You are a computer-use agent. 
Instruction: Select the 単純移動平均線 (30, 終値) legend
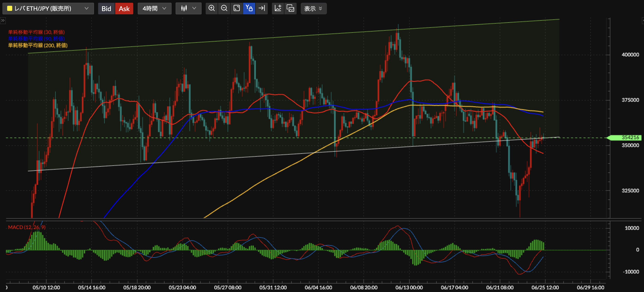click(36, 32)
